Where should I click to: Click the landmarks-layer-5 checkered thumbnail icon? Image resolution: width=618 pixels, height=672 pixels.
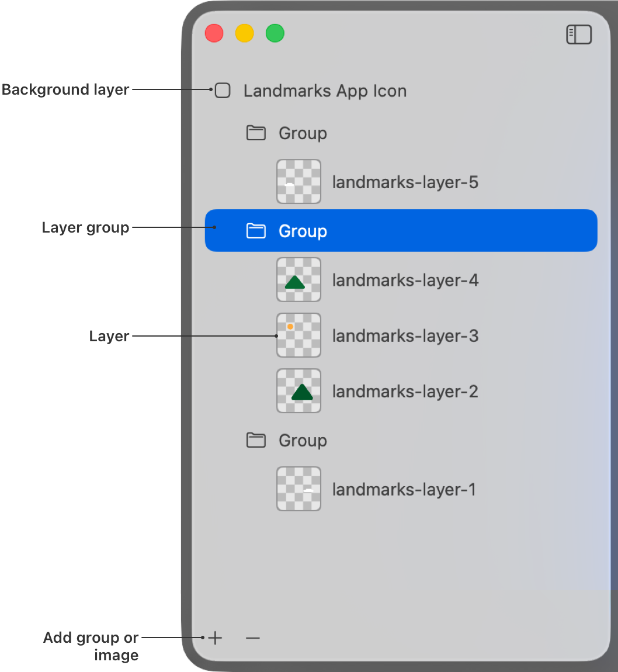298,182
